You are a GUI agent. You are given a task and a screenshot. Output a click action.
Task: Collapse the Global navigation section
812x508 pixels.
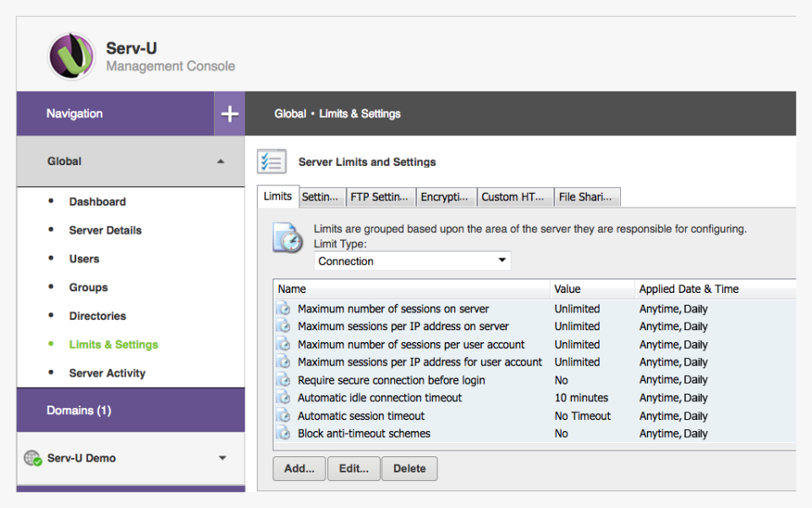pyautogui.click(x=221, y=161)
